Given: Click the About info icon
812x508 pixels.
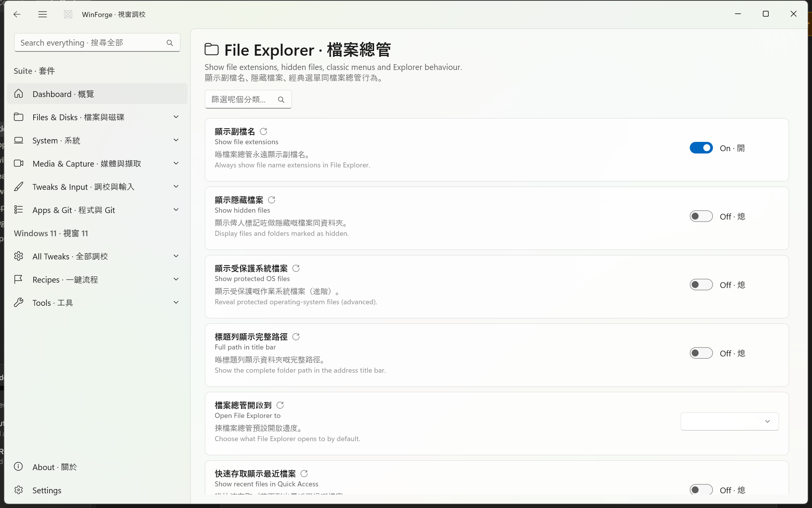Looking at the screenshot, I should (19, 467).
